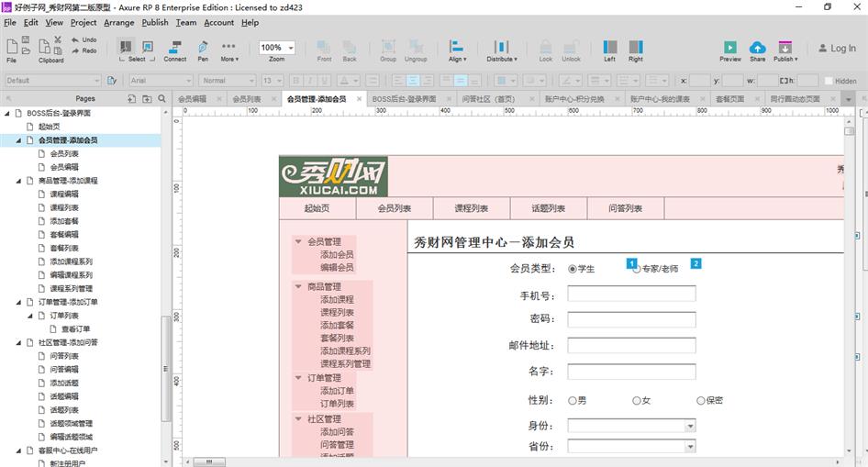Select the 查看订单 page in tree
Screen dimensions: 868x467
point(75,329)
